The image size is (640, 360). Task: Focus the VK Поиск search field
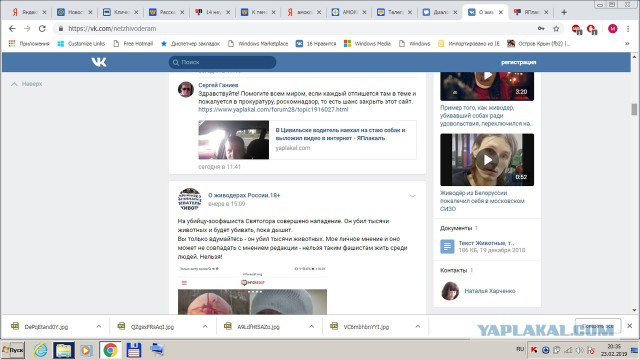[222, 62]
